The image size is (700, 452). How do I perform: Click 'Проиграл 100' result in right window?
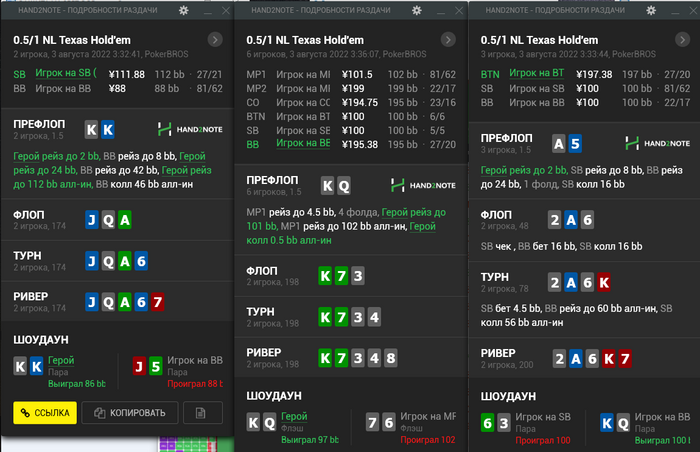pos(543,440)
